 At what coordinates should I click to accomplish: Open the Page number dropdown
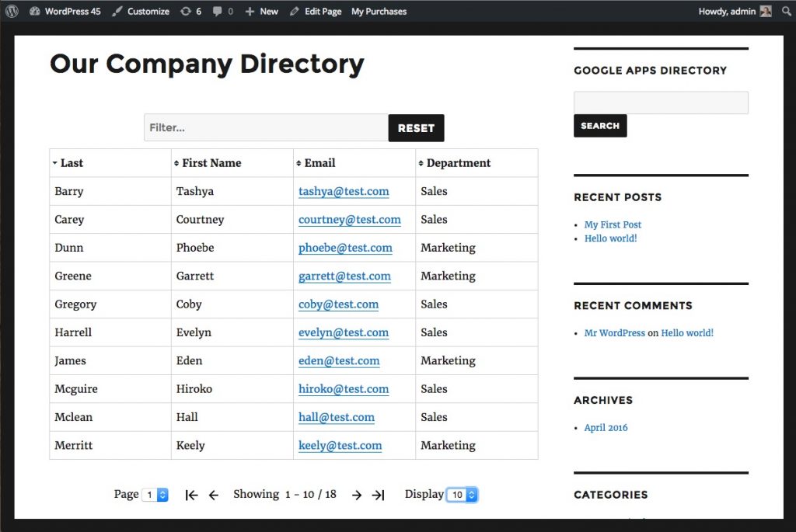click(155, 495)
